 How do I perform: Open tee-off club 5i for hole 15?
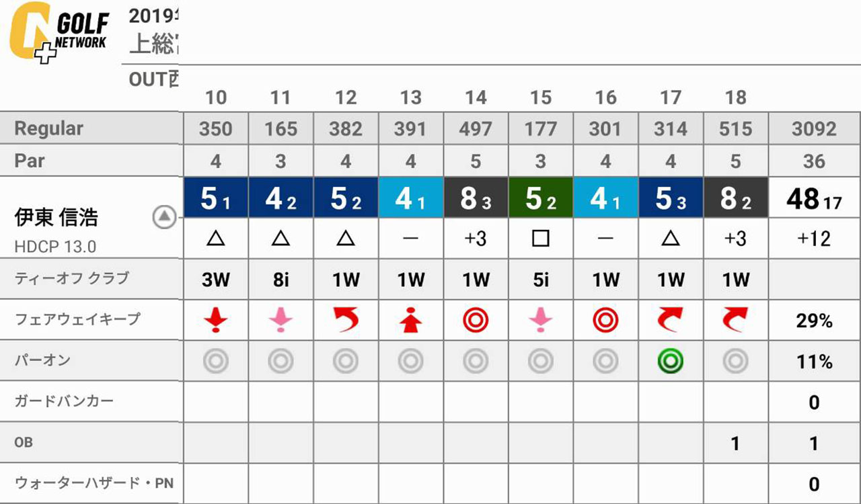click(541, 280)
